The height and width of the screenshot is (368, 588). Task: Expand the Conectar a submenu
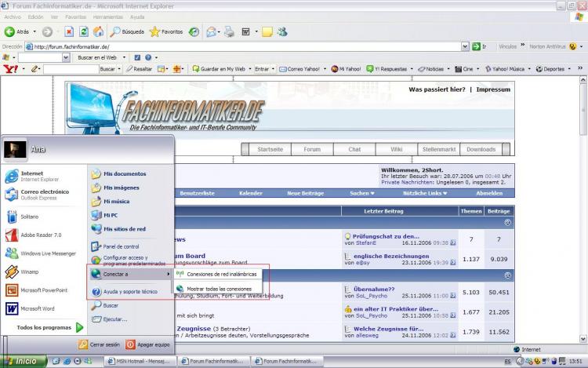130,274
